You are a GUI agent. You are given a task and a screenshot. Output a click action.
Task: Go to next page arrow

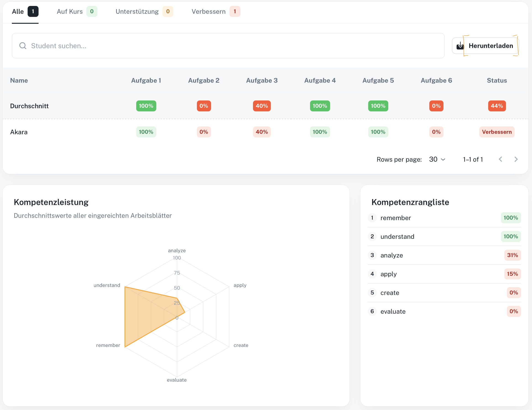tap(516, 159)
